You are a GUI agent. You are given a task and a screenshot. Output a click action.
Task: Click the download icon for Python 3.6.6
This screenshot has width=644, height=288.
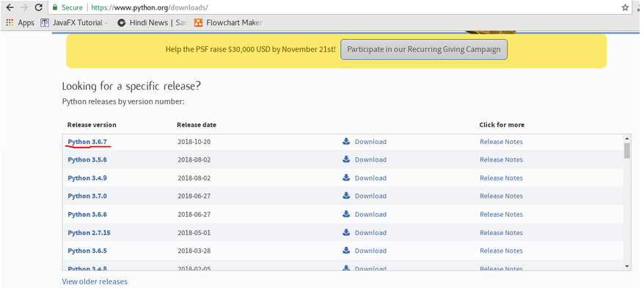345,214
